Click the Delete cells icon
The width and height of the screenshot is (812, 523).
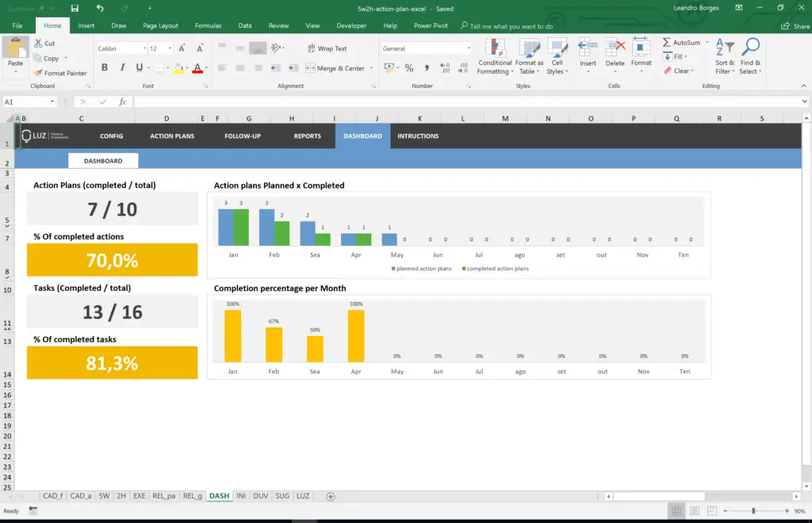click(x=615, y=48)
